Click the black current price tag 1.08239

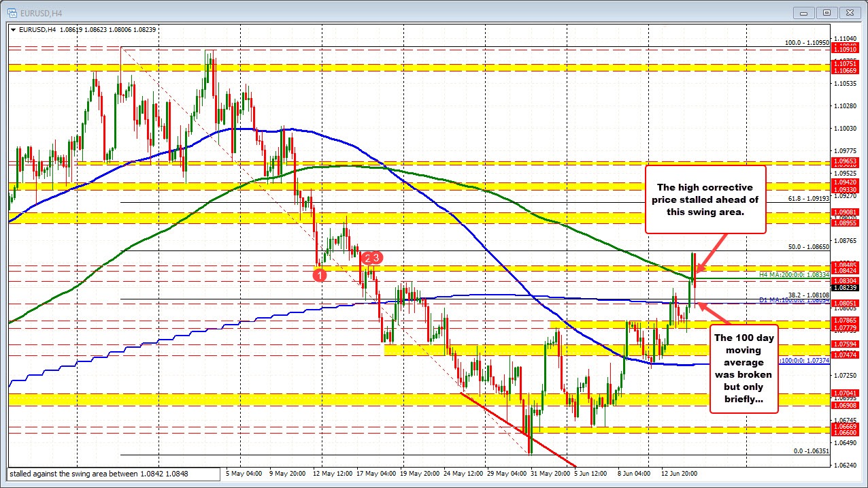[846, 288]
